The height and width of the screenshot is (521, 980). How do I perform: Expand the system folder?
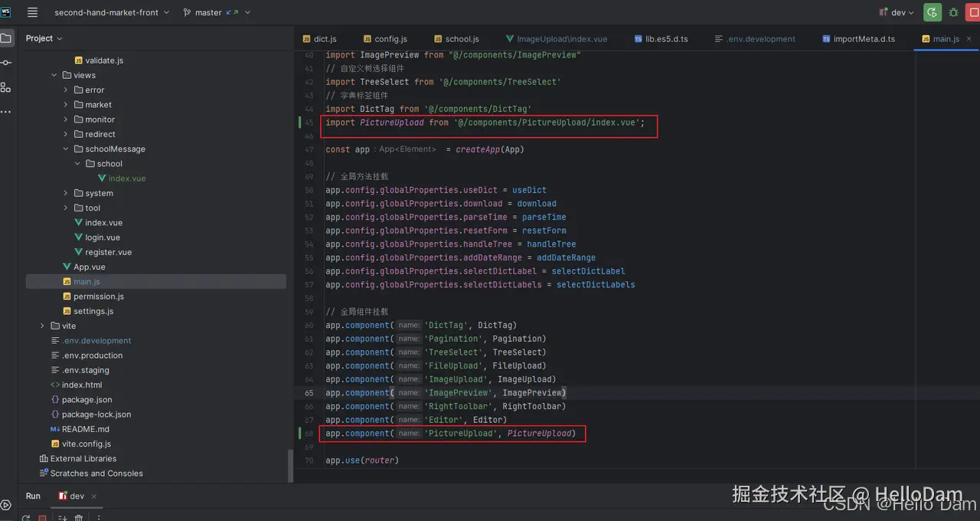pyautogui.click(x=66, y=193)
